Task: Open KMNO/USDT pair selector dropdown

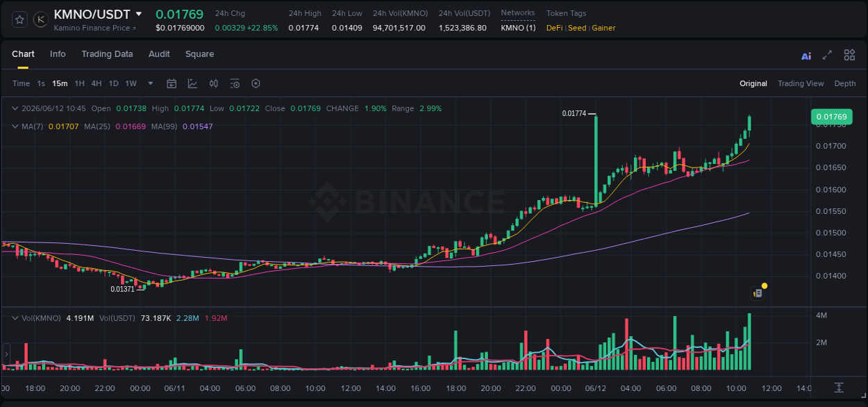Action: (139, 14)
